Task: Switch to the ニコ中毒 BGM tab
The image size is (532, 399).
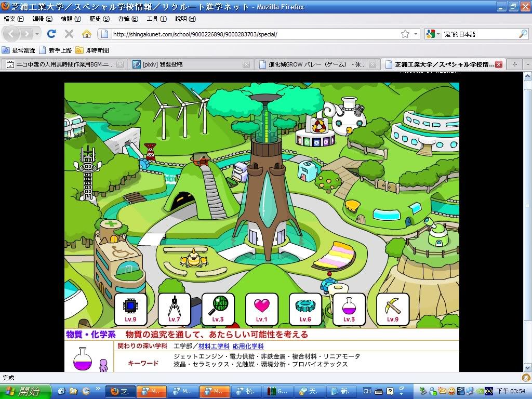Action: pyautogui.click(x=64, y=64)
